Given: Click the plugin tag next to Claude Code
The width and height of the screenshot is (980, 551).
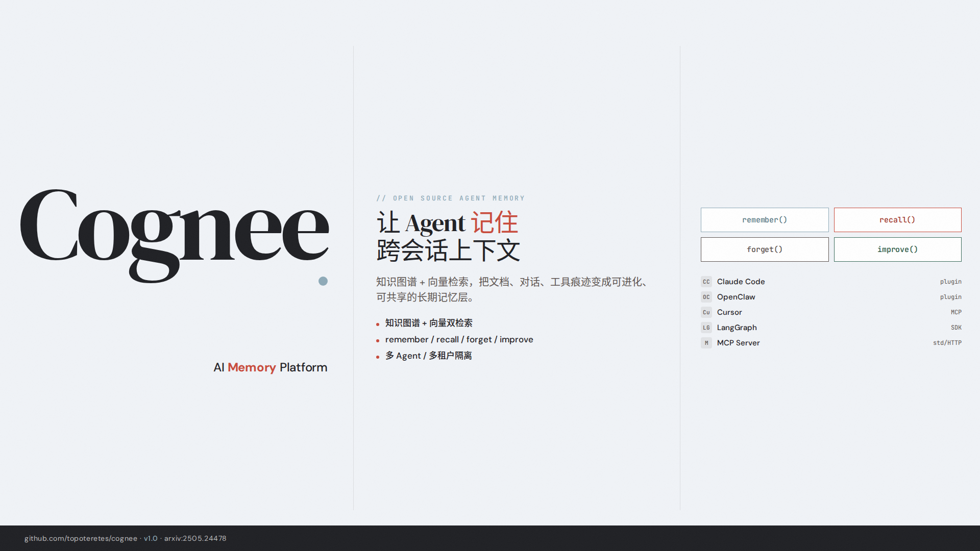Looking at the screenshot, I should (951, 282).
